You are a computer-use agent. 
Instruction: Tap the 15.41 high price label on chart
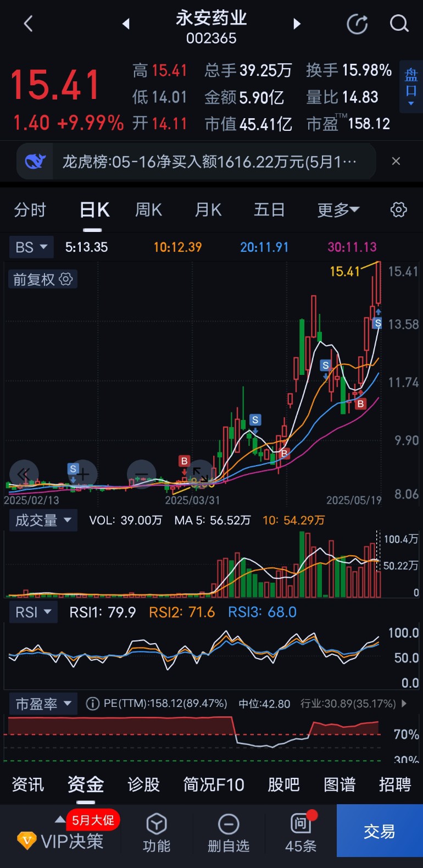click(344, 271)
